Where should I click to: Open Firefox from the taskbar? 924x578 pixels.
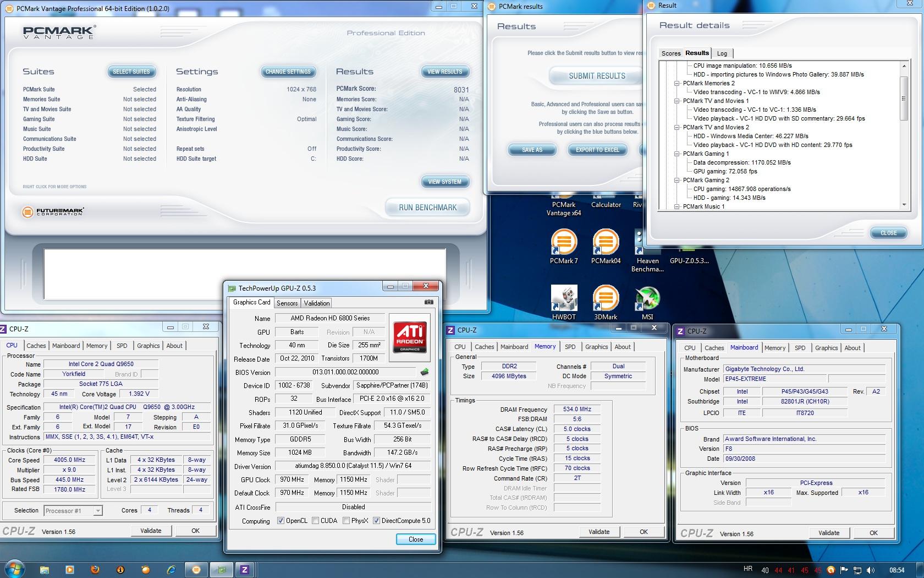(x=95, y=570)
